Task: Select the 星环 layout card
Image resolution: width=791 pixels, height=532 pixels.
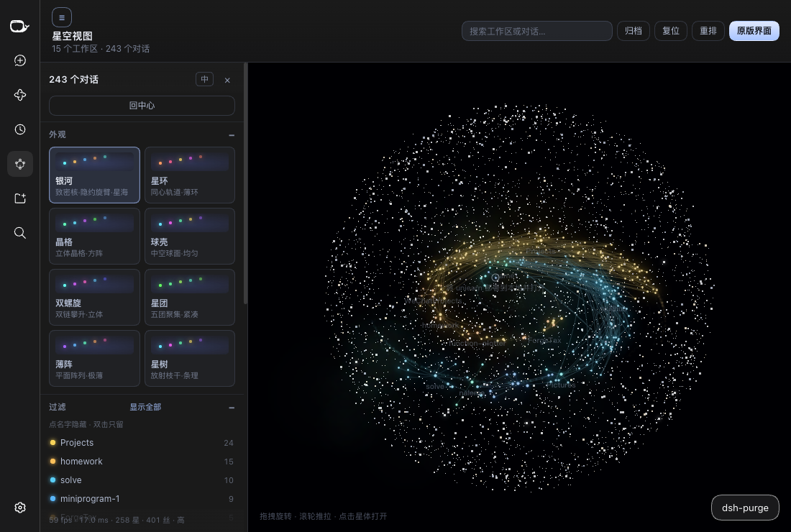Action: (x=190, y=175)
